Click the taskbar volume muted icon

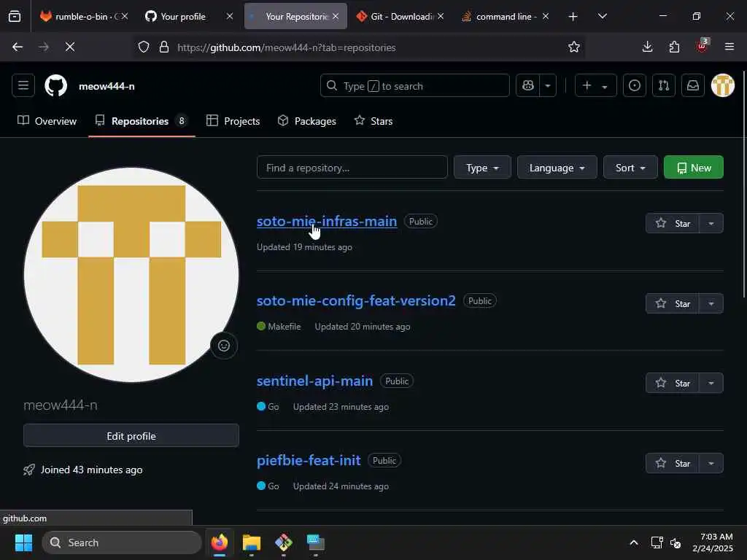(676, 542)
